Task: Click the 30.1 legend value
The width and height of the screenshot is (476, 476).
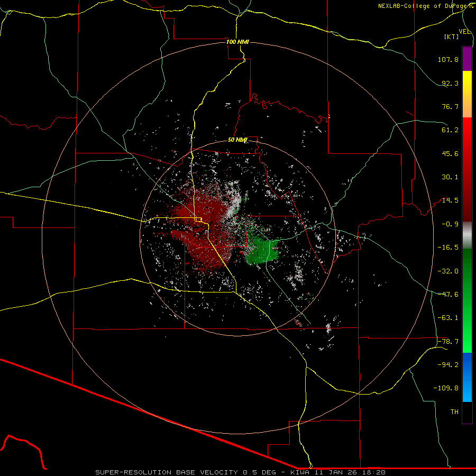Action: click(450, 177)
